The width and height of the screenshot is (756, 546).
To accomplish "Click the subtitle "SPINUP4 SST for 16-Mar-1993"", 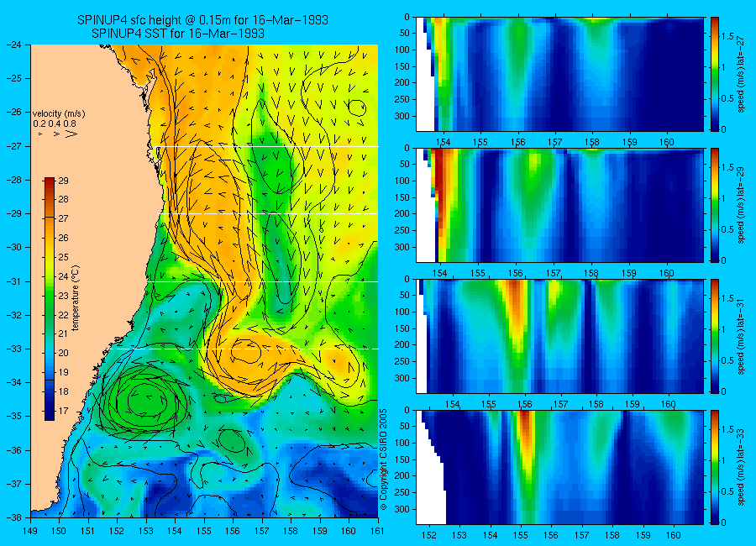I will [x=178, y=34].
